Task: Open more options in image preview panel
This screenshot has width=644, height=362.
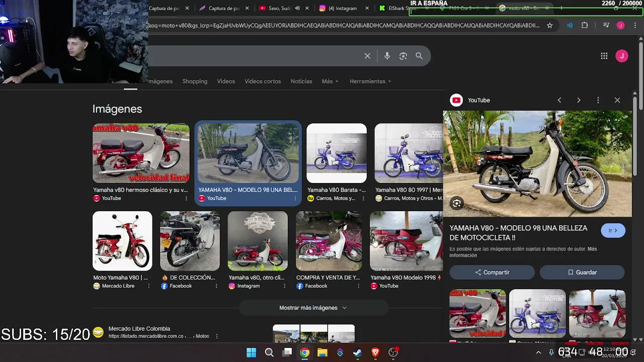Action: (x=598, y=100)
